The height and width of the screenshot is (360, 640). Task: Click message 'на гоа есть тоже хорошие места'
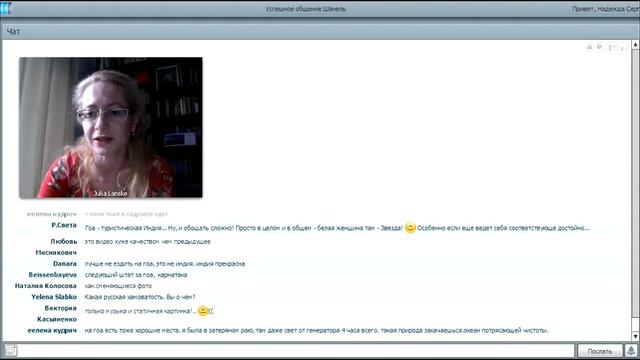point(317,330)
